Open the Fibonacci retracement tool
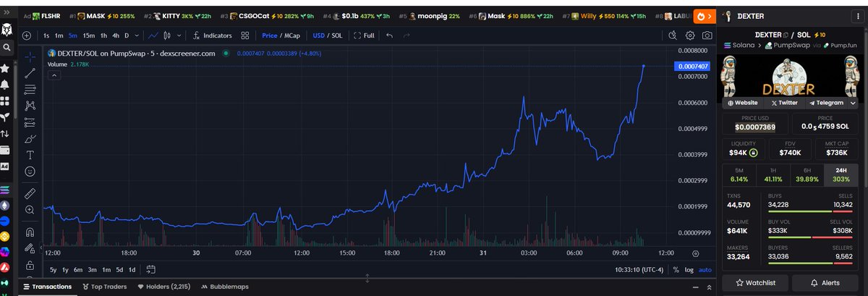The image size is (868, 296). tap(30, 90)
